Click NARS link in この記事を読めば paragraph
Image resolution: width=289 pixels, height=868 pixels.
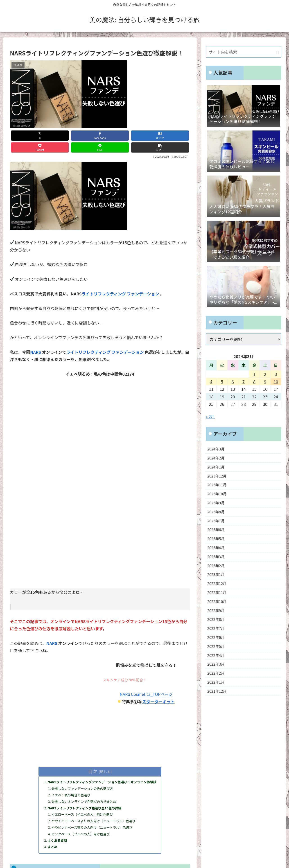tap(52, 643)
